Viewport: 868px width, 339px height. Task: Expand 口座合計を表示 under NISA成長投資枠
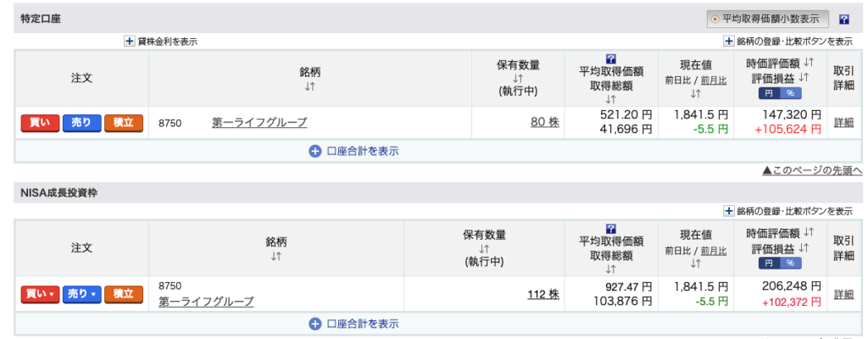coord(353,324)
